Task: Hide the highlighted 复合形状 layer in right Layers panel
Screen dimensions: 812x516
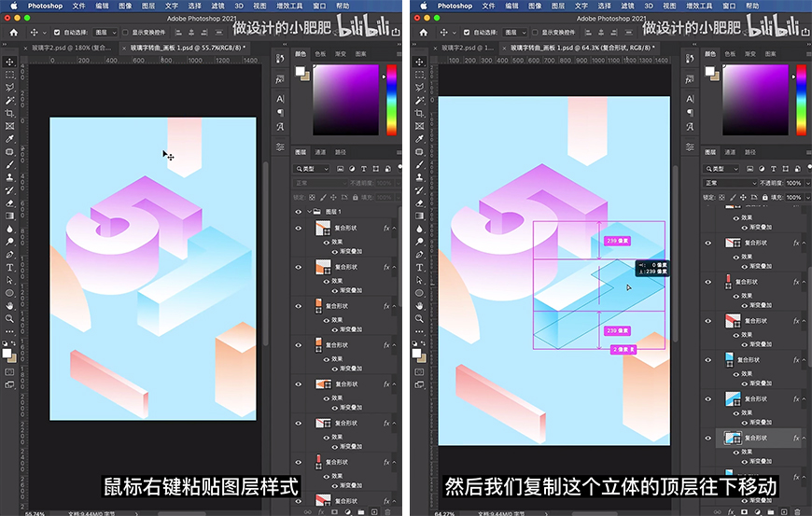Action: [x=707, y=438]
